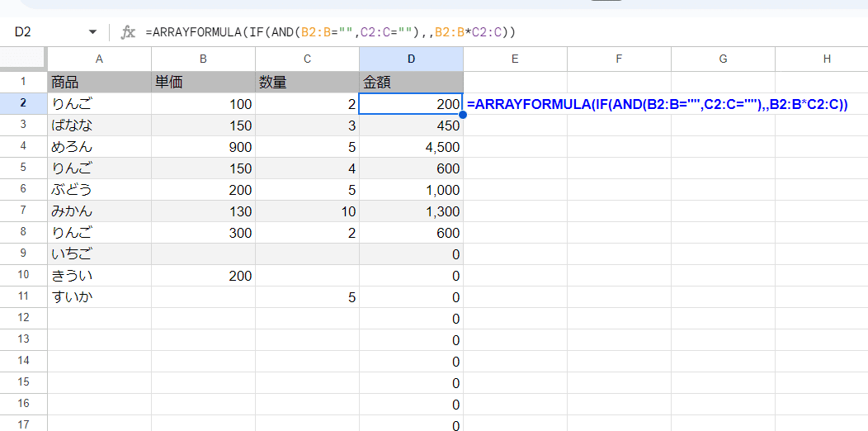The image size is (868, 431).
Task: Select row 3 header
Action: coord(24,126)
